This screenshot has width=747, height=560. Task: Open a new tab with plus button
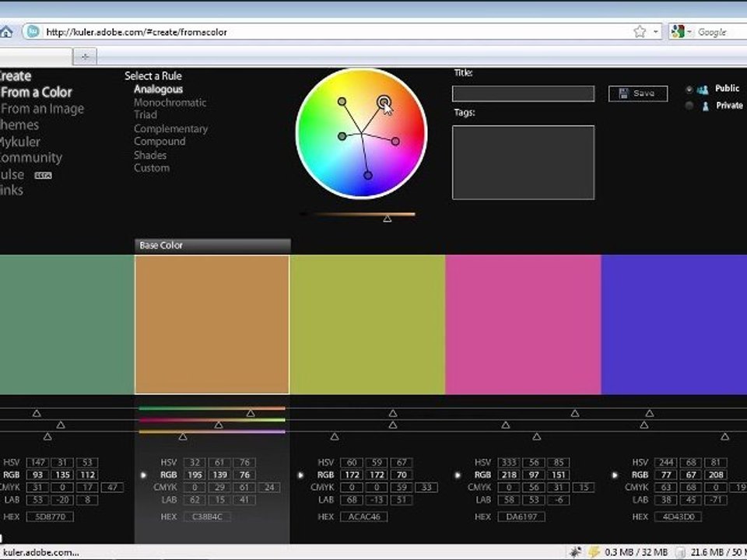click(86, 57)
